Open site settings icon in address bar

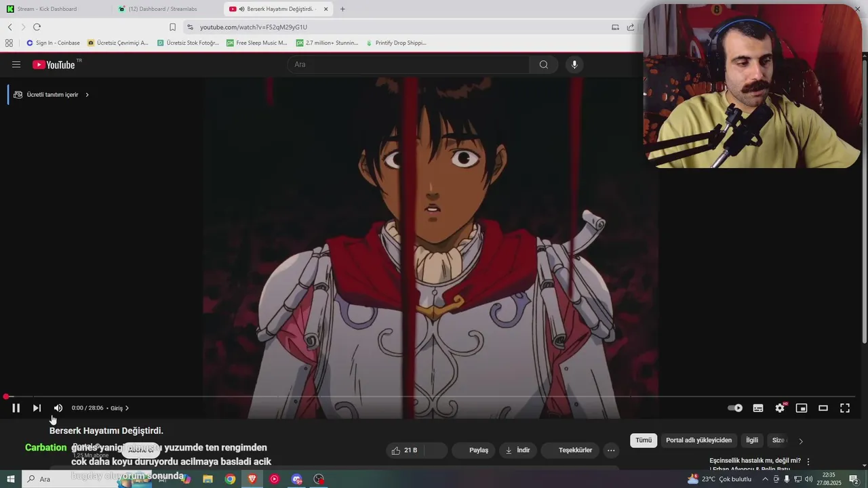coord(191,27)
